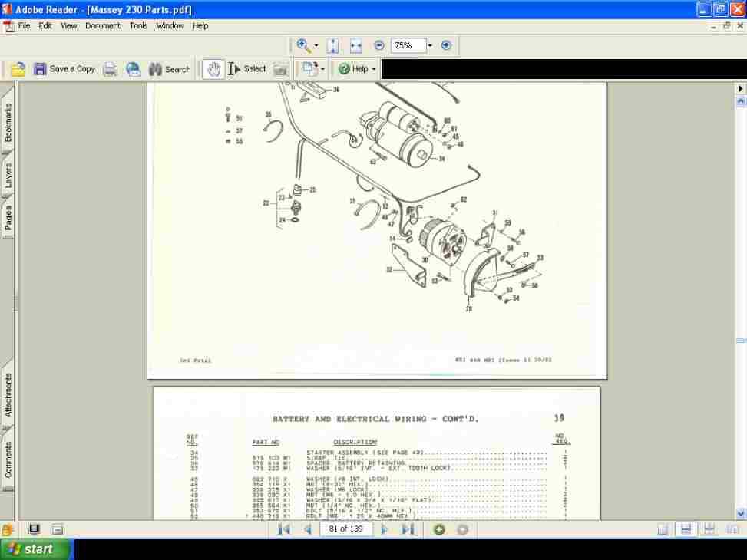Open the Search panel
The image size is (747, 560).
click(x=169, y=68)
